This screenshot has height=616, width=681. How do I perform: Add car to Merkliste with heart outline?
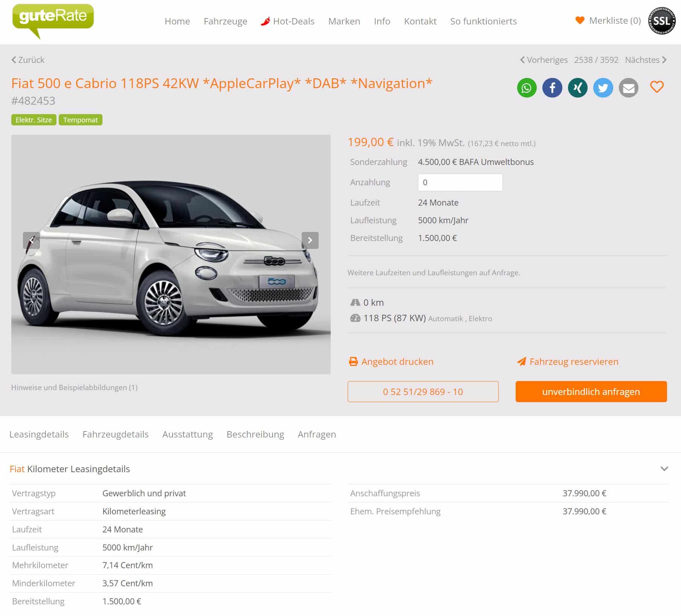tap(657, 87)
